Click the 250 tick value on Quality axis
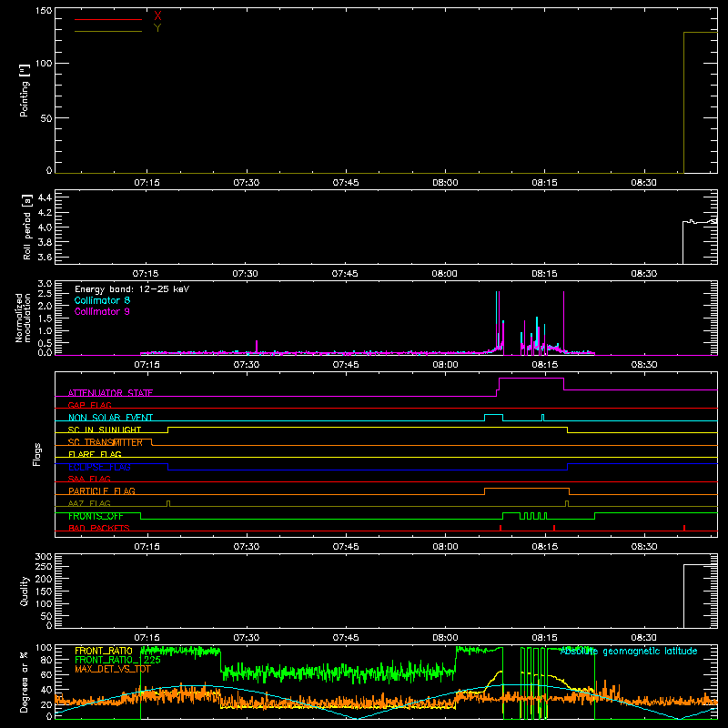 tap(44, 567)
